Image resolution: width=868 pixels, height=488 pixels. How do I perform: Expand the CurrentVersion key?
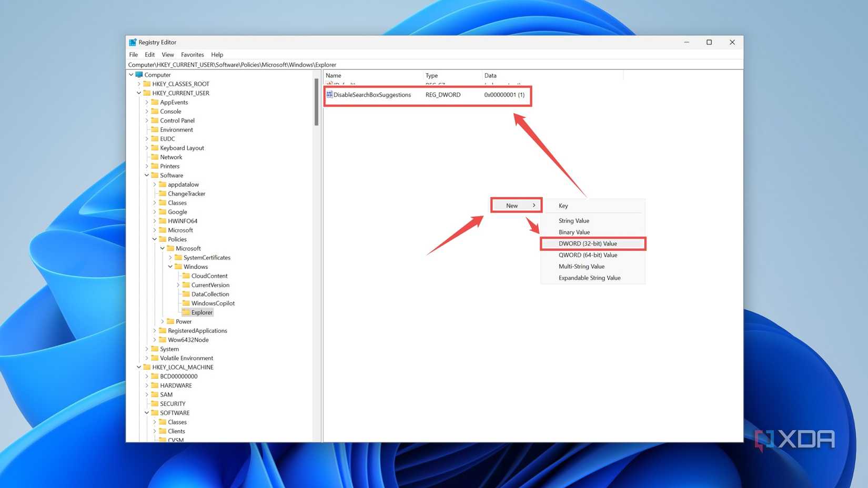click(x=178, y=285)
